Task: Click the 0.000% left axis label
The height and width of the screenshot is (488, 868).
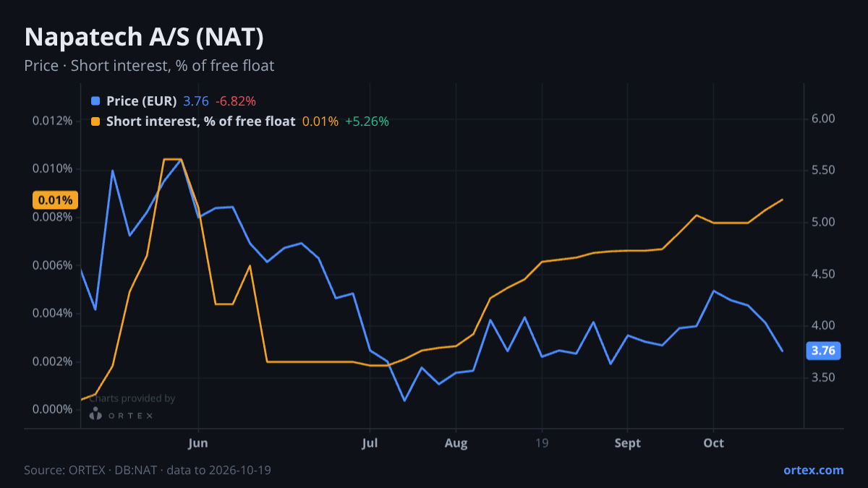Action: [x=52, y=409]
